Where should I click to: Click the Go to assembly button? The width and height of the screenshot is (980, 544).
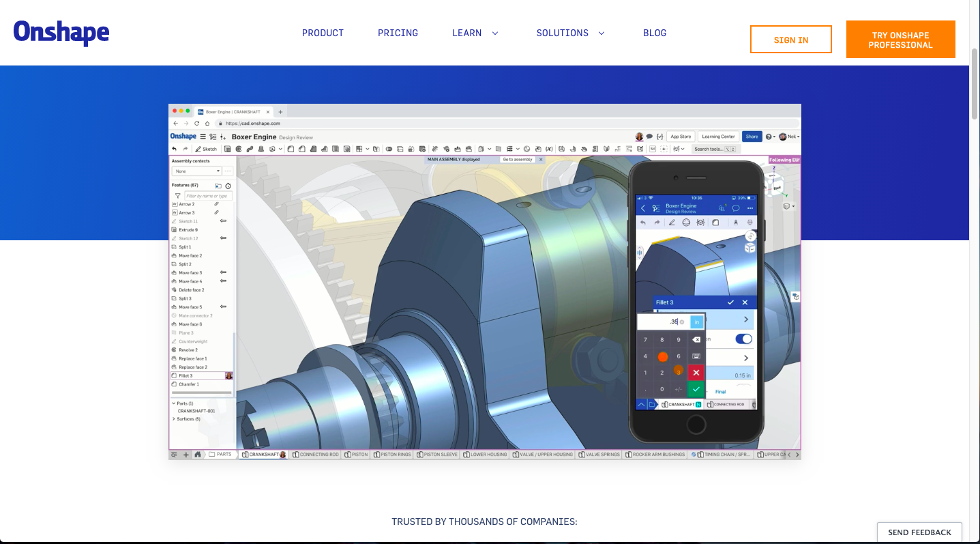point(518,159)
